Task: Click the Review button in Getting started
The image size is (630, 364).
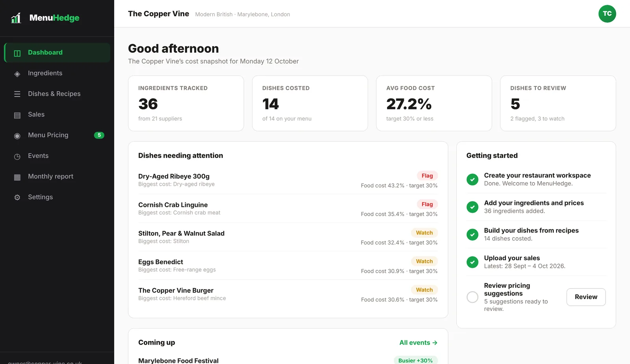Action: (586, 297)
